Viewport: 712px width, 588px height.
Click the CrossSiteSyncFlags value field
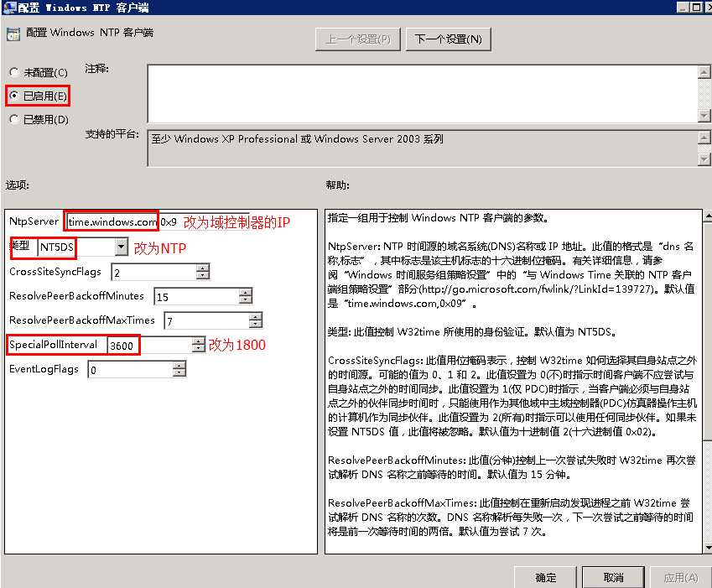point(154,273)
